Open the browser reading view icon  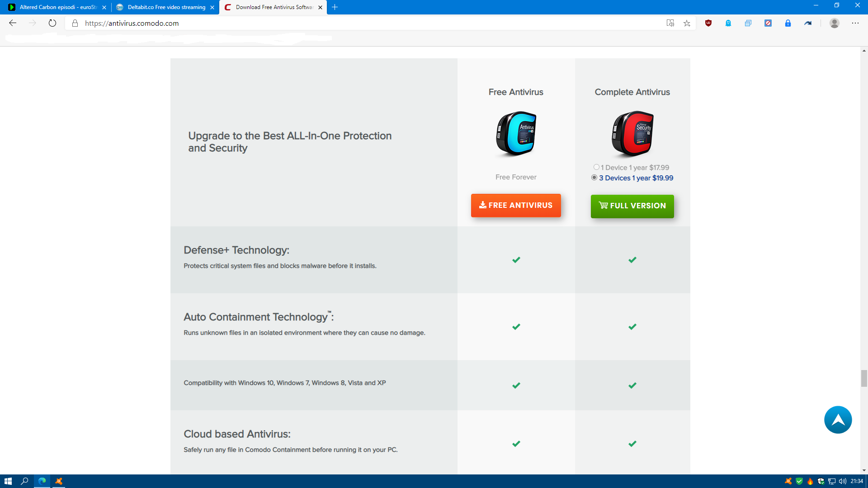coord(670,23)
